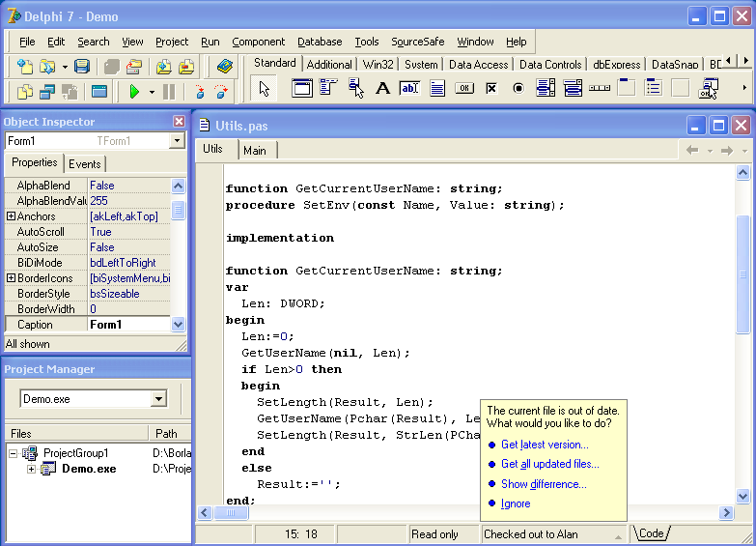Select the Button (OK) component in the palette
The image size is (756, 546).
click(x=463, y=89)
